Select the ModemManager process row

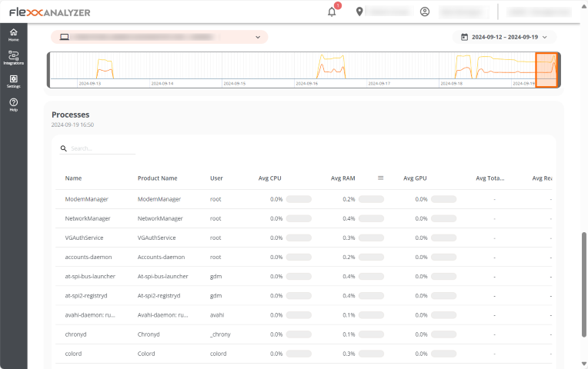304,199
